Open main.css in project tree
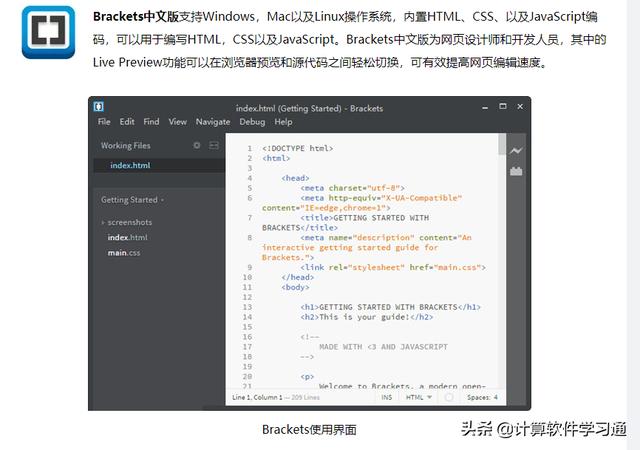This screenshot has height=450, width=640. (x=124, y=253)
